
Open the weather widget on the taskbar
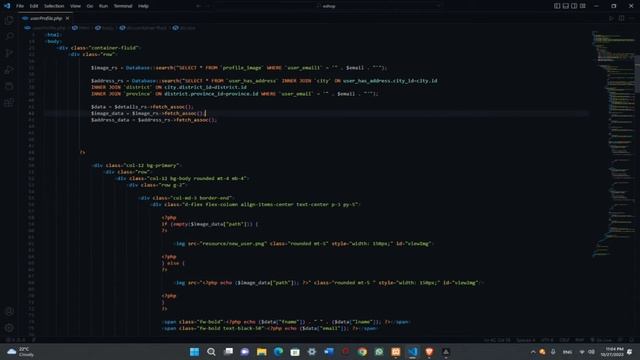pos(20,352)
